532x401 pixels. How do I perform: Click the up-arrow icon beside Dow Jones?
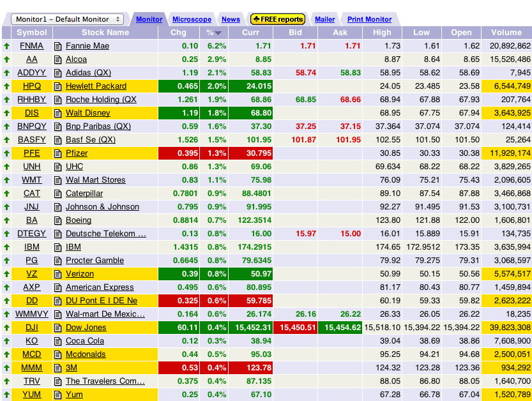coord(7,327)
